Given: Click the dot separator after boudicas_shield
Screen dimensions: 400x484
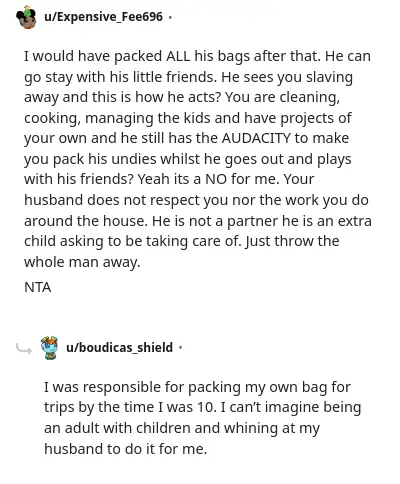Looking at the screenshot, I should [x=180, y=348].
